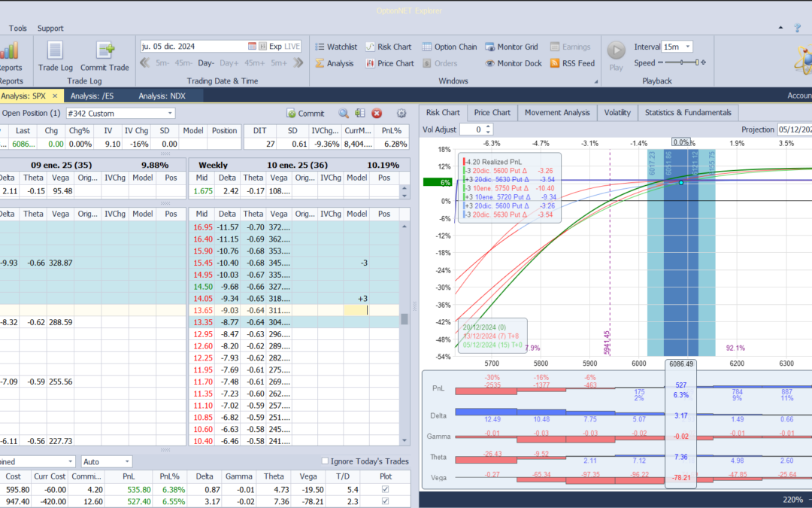Viewport: 812px width, 508px height.
Task: Increase the Vol Adjust stepper value
Action: click(489, 126)
